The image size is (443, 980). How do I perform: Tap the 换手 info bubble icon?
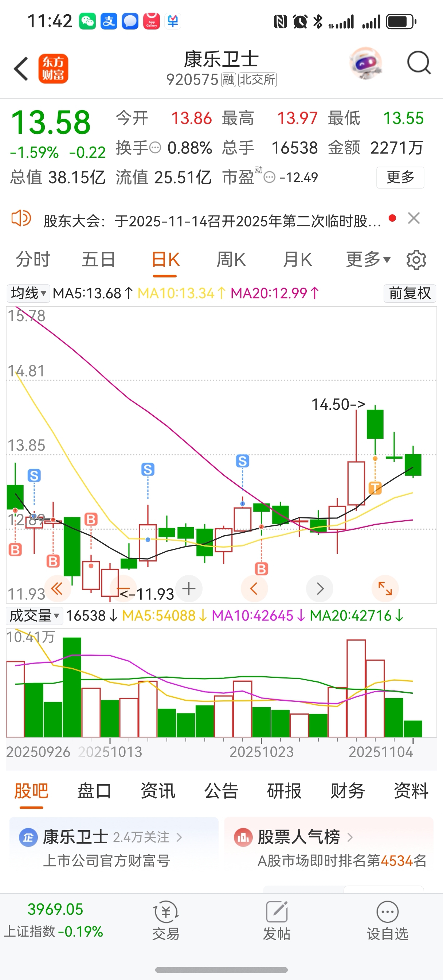155,148
